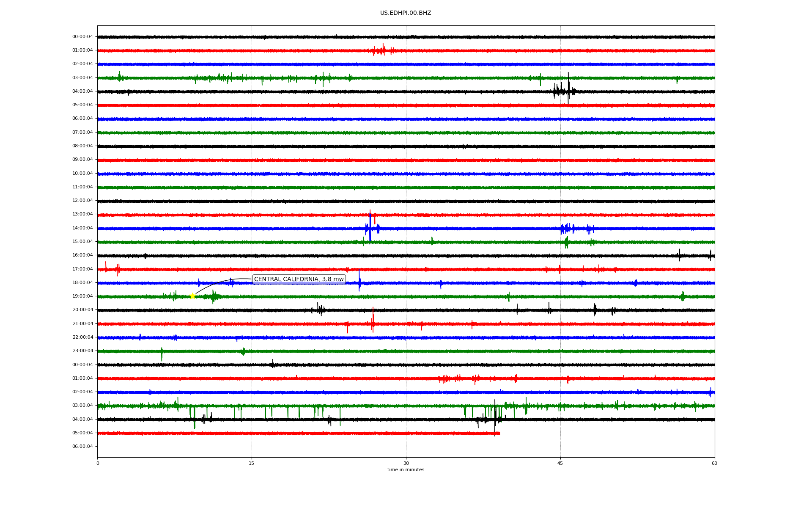The width and height of the screenshot is (812, 508).
Task: Click the 'time in minutes' axis label
Action: 406,470
